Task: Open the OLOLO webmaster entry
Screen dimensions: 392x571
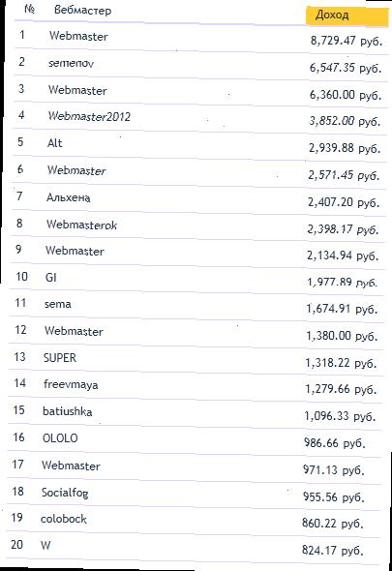Action: coord(60,438)
